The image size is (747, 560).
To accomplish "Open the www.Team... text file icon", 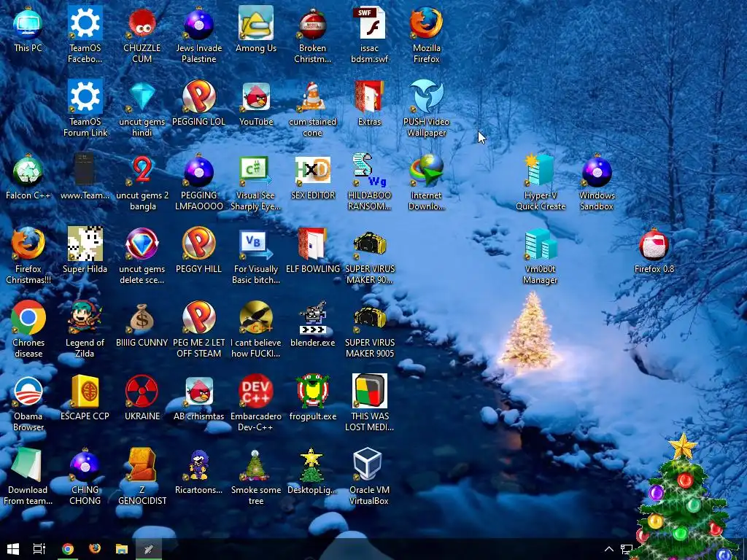I will (85, 169).
